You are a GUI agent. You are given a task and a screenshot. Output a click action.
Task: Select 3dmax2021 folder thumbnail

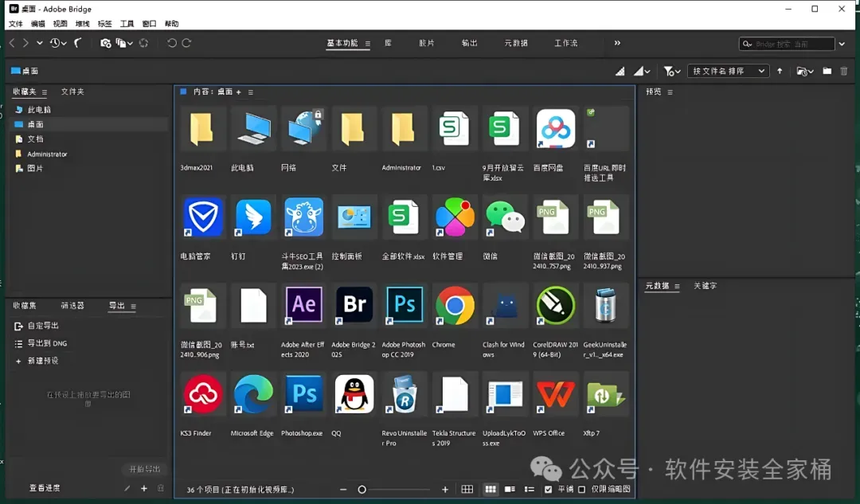tap(201, 129)
